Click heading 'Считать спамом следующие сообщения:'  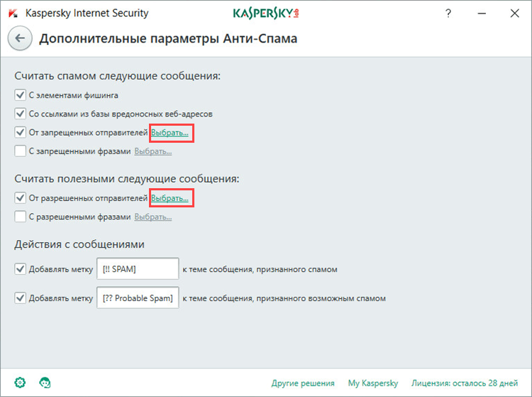pyautogui.click(x=117, y=76)
